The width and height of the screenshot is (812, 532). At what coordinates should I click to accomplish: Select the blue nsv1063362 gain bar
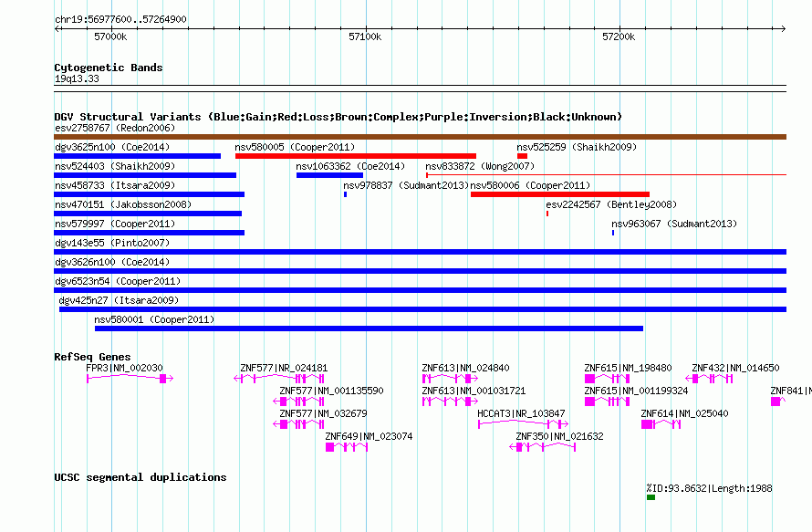tap(330, 175)
